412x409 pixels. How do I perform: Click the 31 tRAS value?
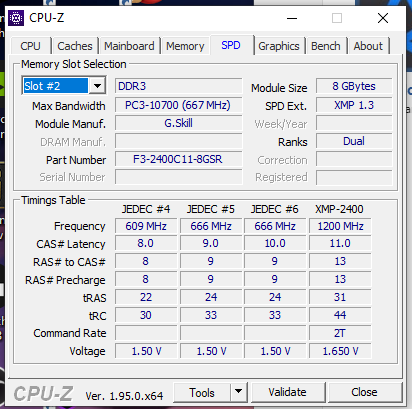(x=340, y=297)
